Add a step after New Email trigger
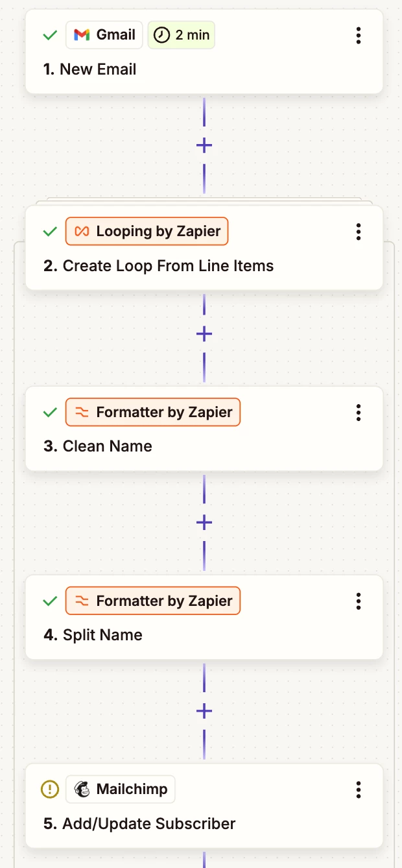The width and height of the screenshot is (402, 868). [x=204, y=145]
